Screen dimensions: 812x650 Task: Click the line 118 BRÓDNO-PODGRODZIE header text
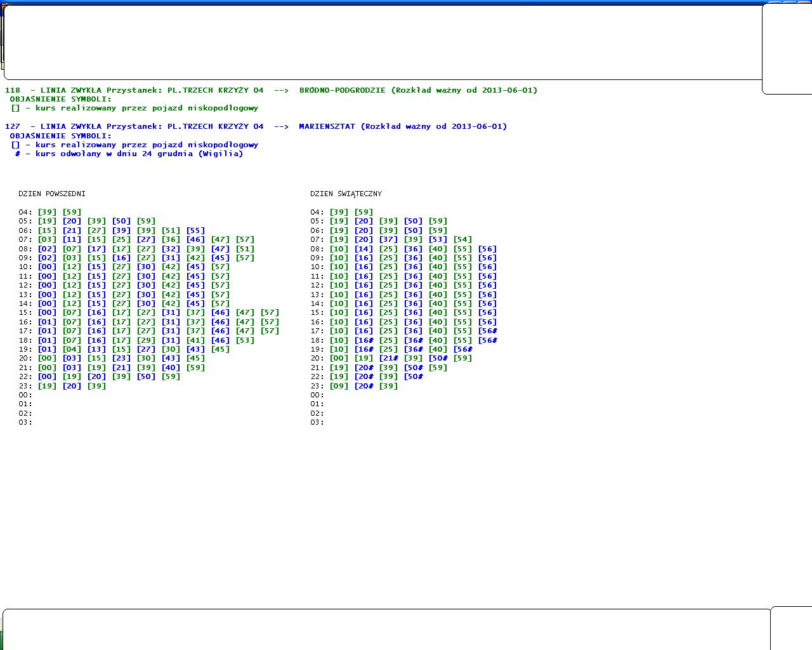(272, 90)
